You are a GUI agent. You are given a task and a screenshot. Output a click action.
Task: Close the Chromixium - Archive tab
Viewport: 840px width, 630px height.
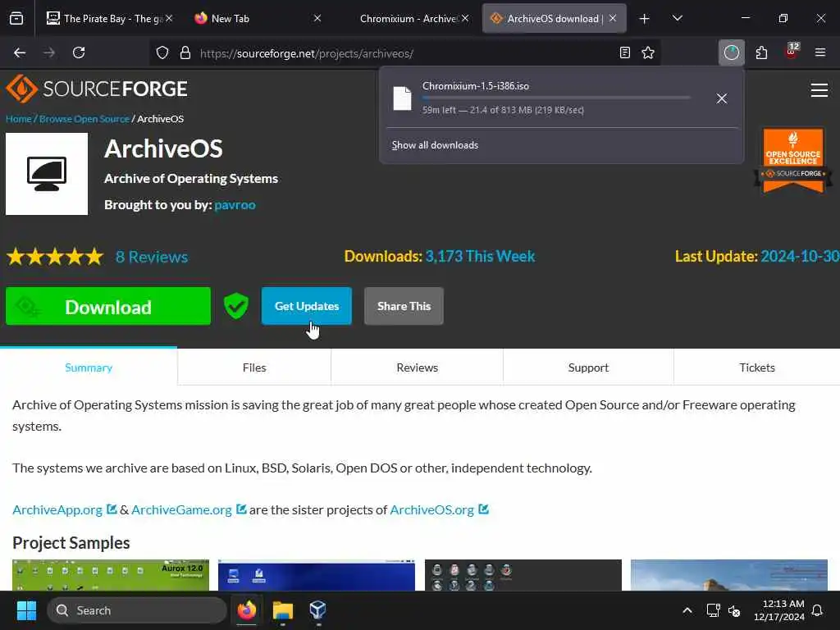pyautogui.click(x=465, y=18)
